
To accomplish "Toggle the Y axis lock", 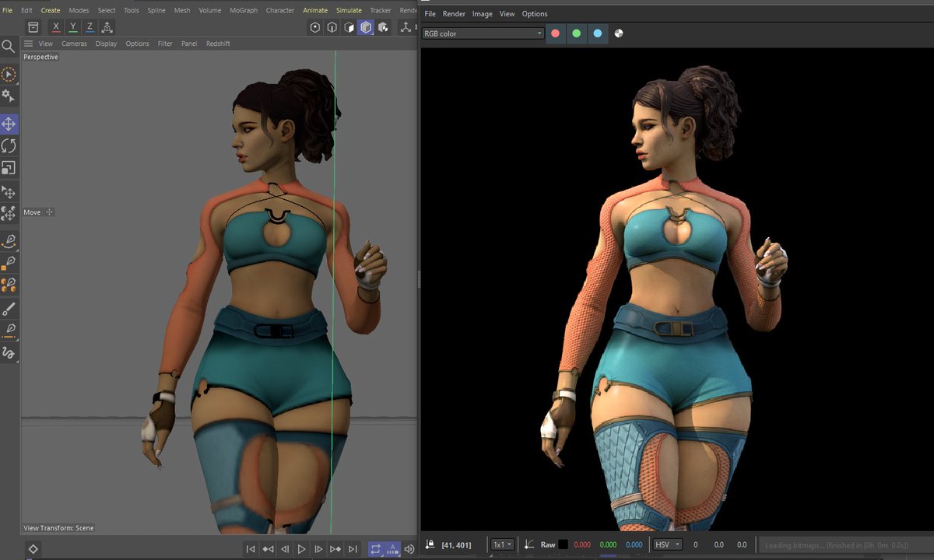I will tap(73, 27).
